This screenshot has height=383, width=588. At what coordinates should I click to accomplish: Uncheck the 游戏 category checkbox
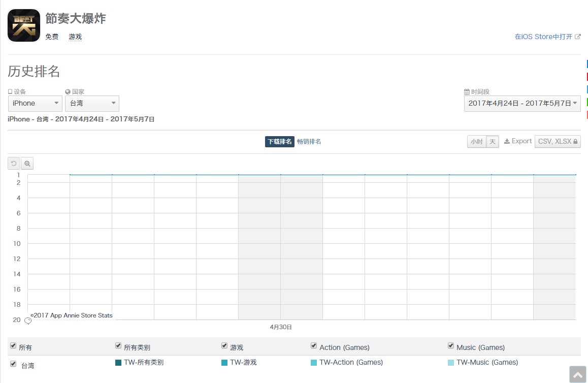click(x=224, y=346)
